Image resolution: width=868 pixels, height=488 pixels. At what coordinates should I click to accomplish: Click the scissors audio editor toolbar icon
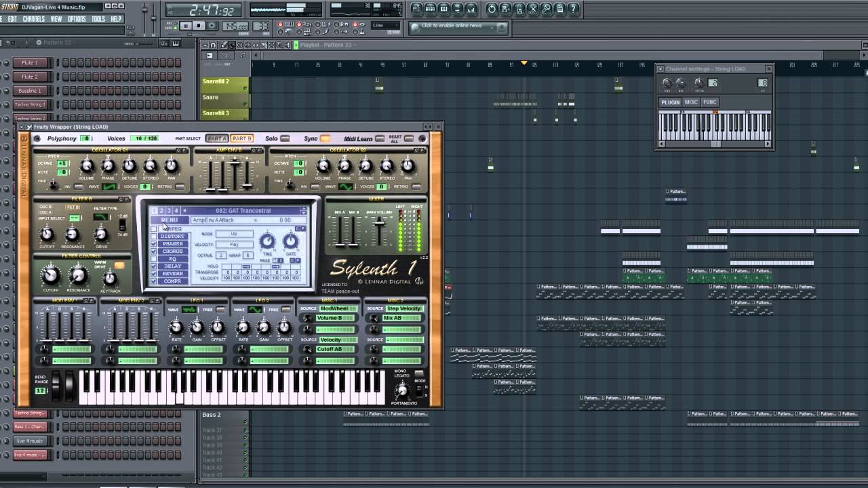coord(533,9)
